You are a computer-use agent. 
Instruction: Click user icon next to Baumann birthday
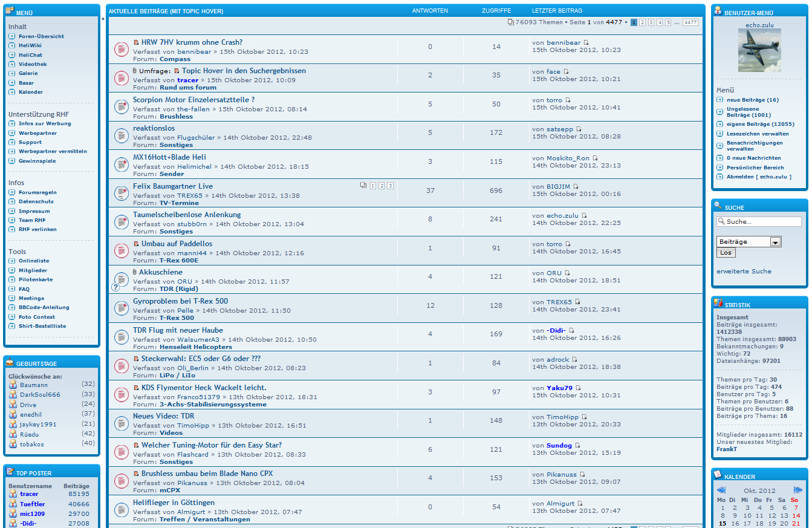12,385
